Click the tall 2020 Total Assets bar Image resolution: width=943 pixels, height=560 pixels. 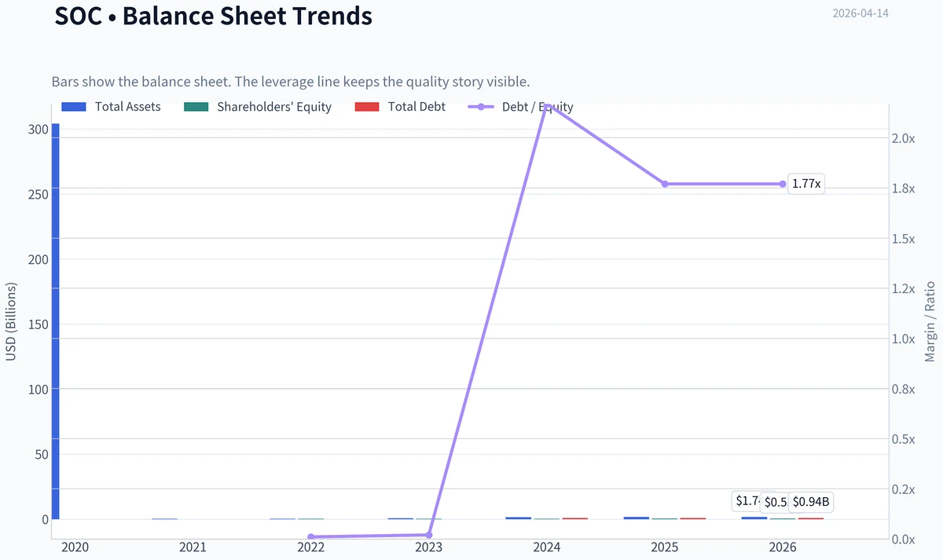point(55,321)
